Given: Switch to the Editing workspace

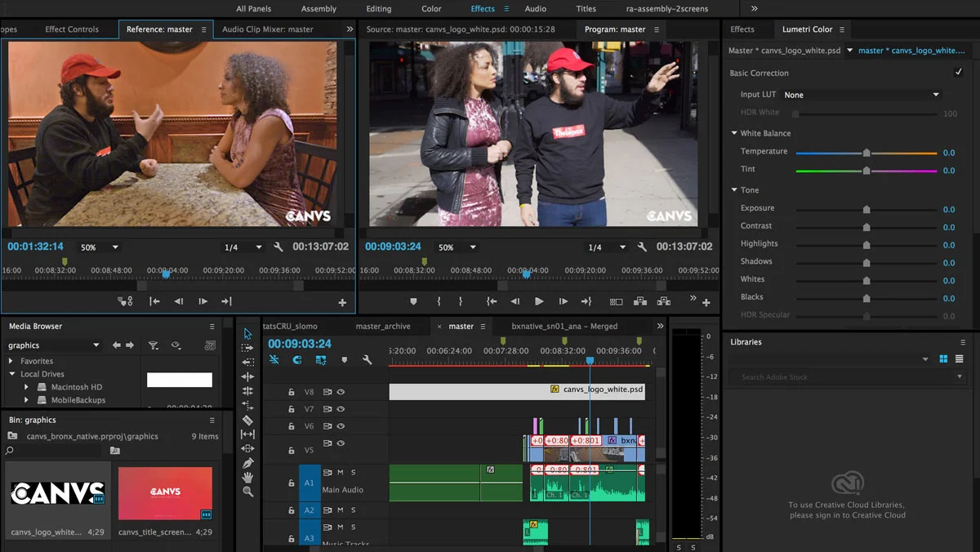Looking at the screenshot, I should [x=378, y=9].
